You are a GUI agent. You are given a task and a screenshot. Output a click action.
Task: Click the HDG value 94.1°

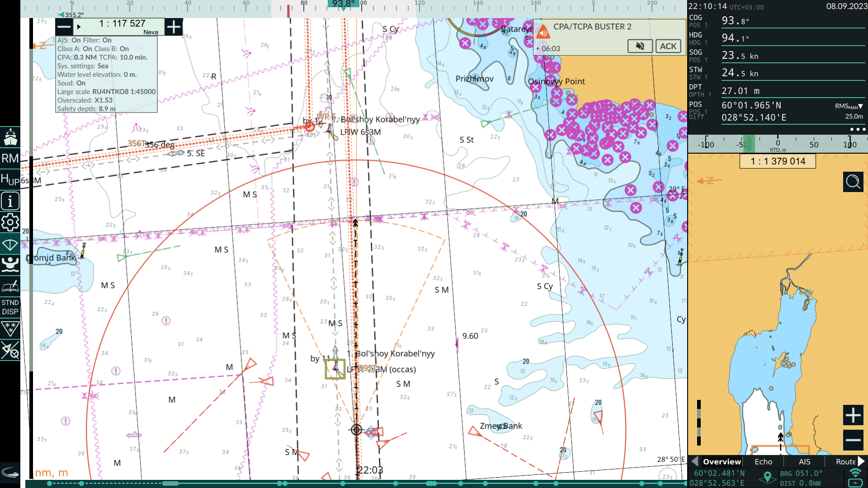coord(736,38)
